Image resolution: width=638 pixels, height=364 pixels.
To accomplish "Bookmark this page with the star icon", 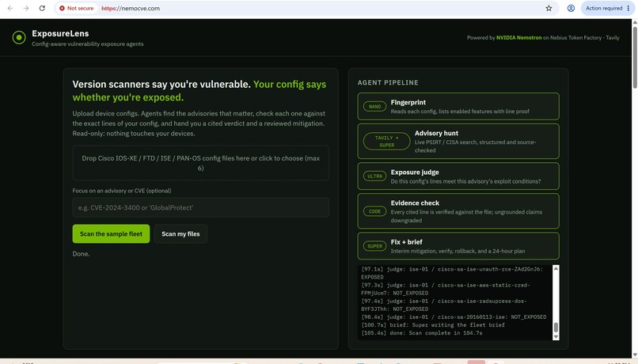I will [x=549, y=8].
